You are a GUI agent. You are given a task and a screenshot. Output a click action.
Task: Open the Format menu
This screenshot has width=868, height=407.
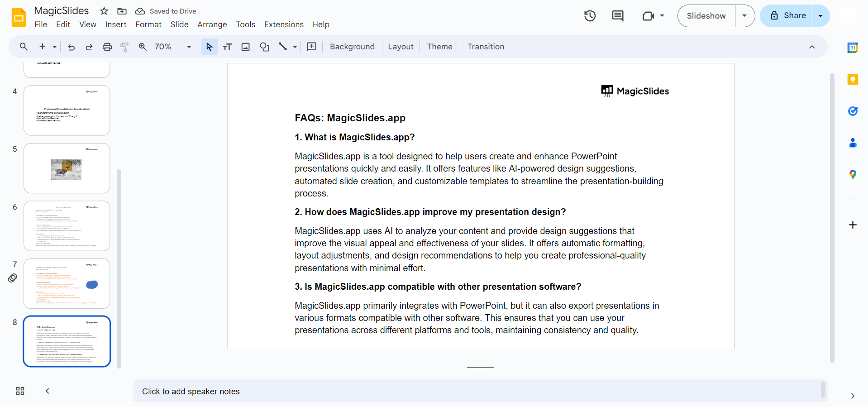[148, 24]
